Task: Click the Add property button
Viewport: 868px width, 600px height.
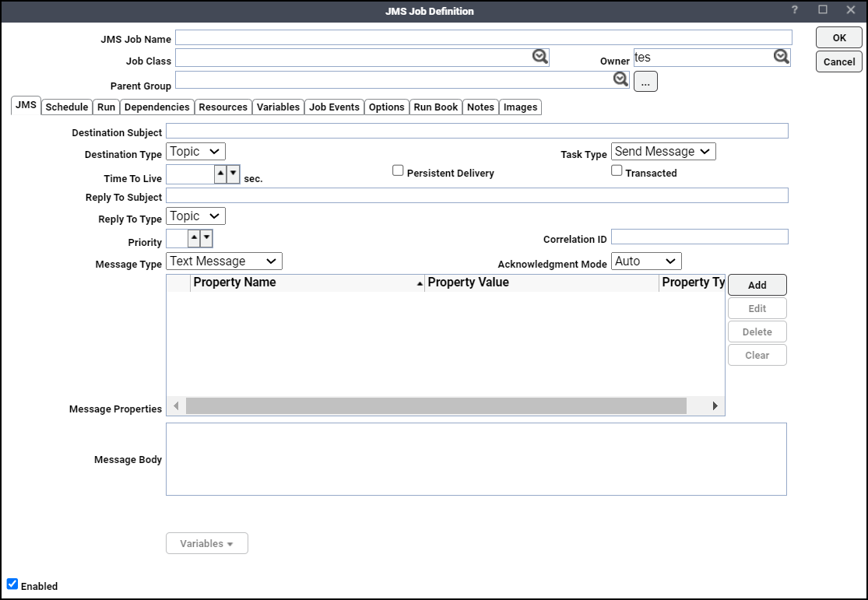Action: click(757, 285)
